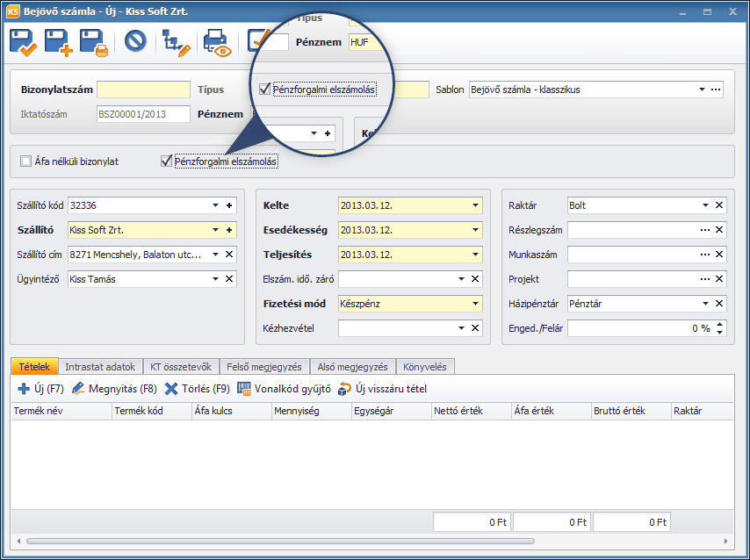This screenshot has height=560, width=750.
Task: Open the Felső megjegyzés tab
Action: [x=264, y=367]
